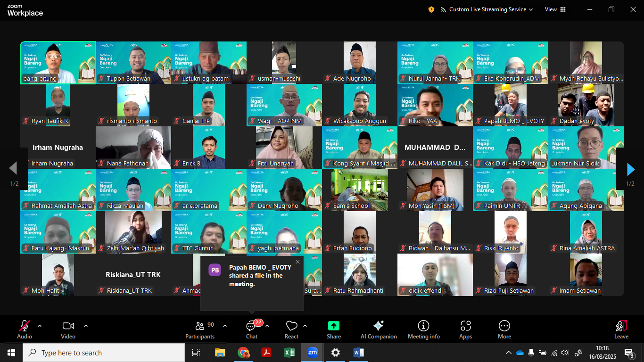
Task: Click the green Share screen button
Action: click(x=333, y=329)
